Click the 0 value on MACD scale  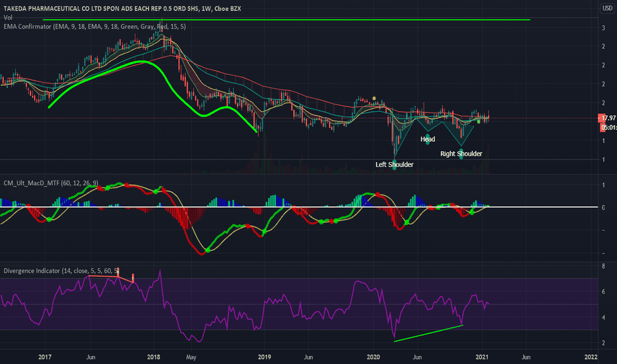[x=603, y=207]
